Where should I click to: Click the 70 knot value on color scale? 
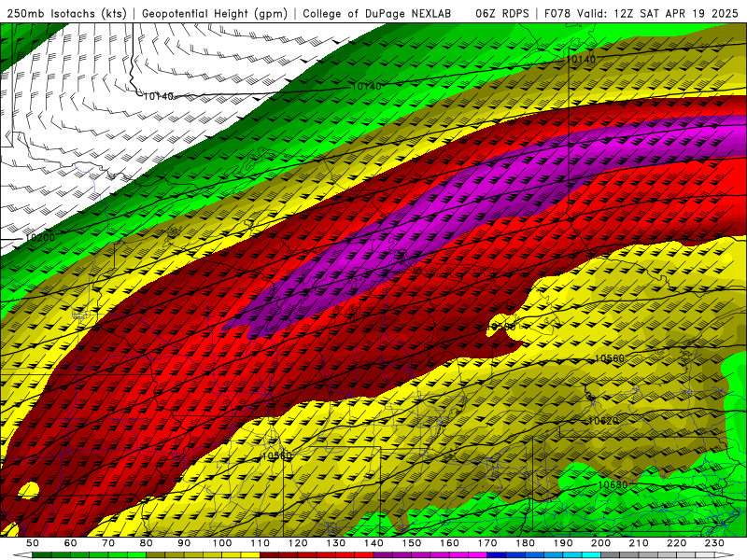point(108,543)
